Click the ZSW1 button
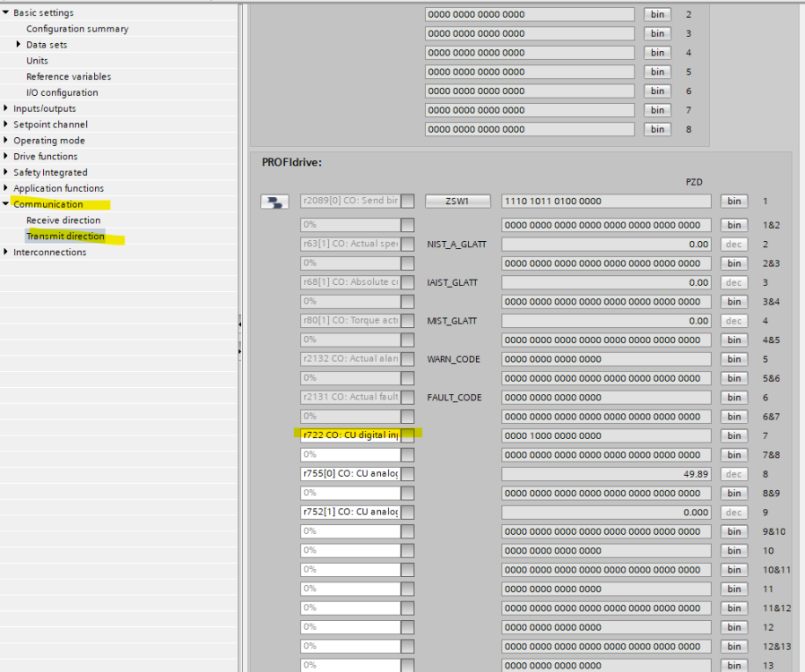Image resolution: width=805 pixels, height=672 pixels. (x=457, y=202)
